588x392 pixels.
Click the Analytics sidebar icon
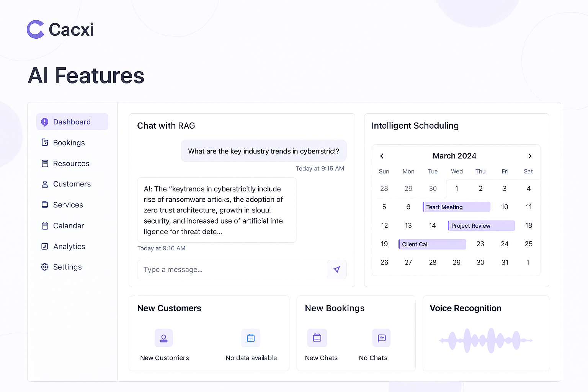[x=45, y=246]
